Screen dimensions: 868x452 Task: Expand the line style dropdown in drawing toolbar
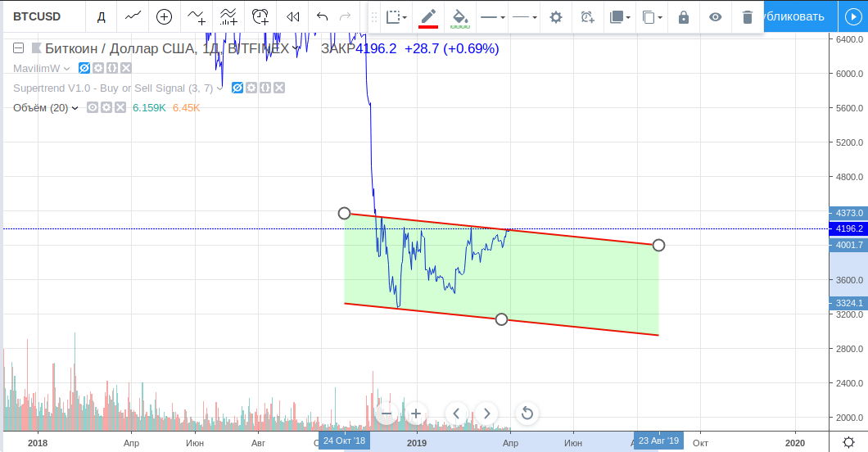(524, 17)
